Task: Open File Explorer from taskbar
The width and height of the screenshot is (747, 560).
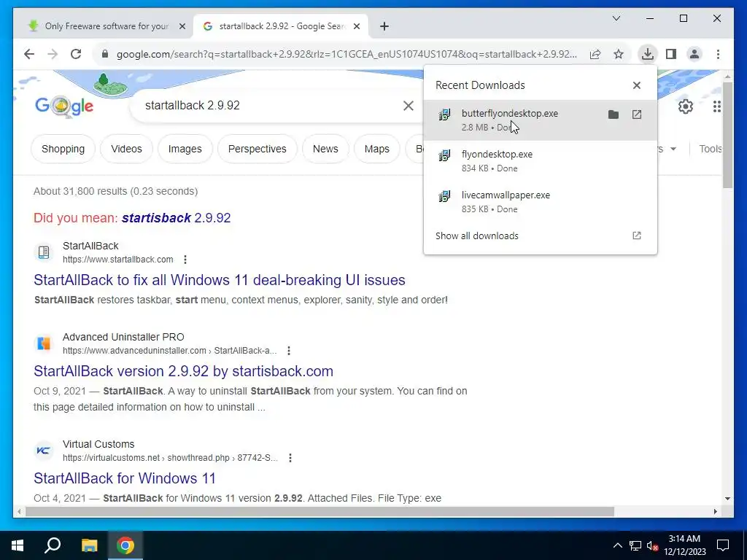Action: pos(89,545)
